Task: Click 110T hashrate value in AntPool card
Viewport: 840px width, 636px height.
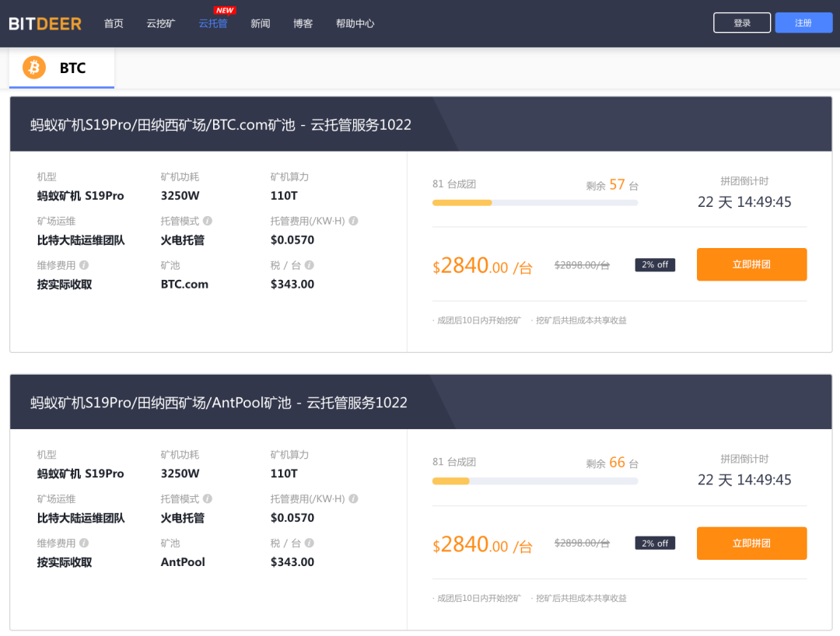Action: point(284,474)
